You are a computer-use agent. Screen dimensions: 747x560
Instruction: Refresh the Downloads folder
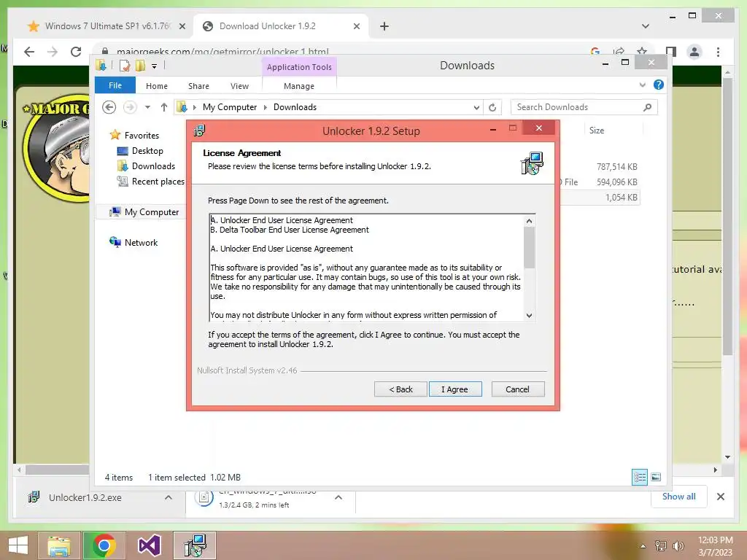492,108
